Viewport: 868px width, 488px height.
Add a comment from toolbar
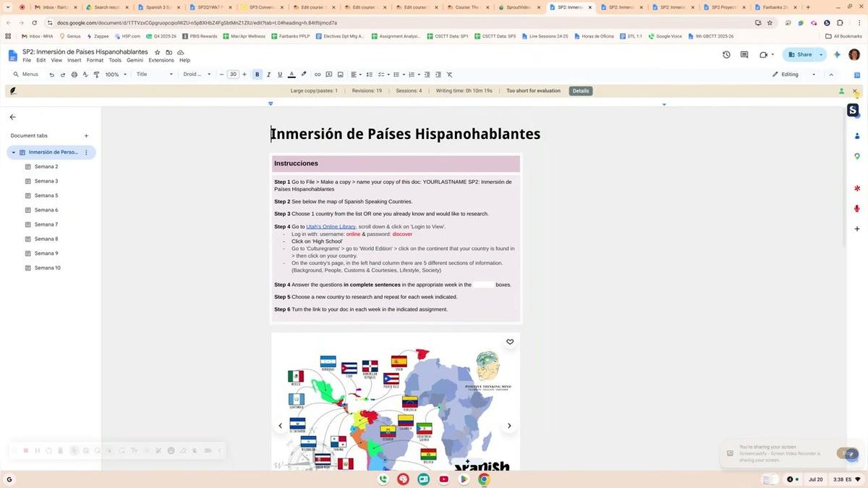click(x=329, y=75)
